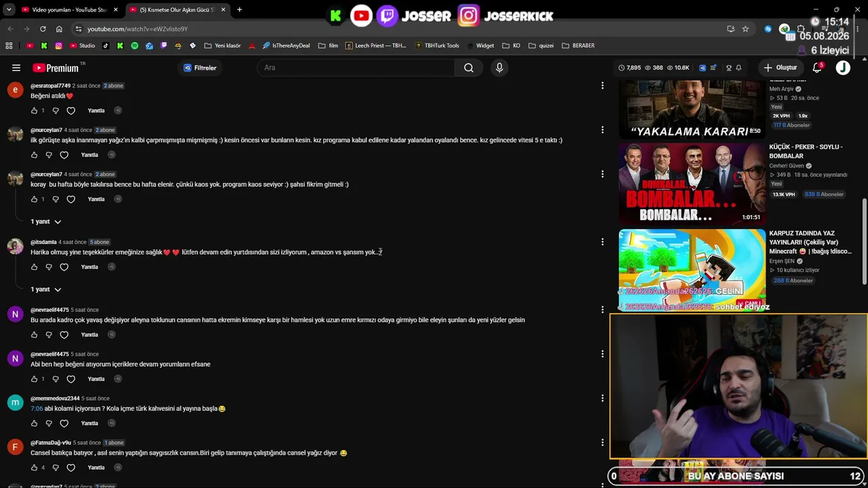Open @nevraelif4475 channel from the 'kadro' comment

click(50, 310)
